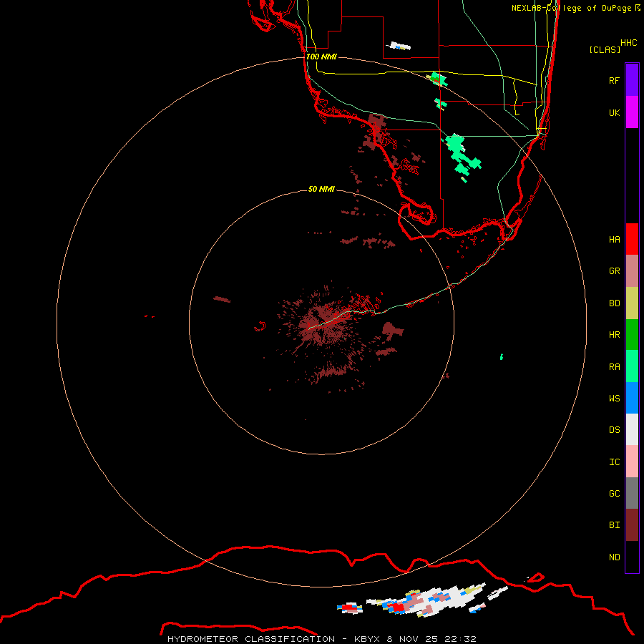
Task: Click the brown BI legend swatch
Action: pyautogui.click(x=632, y=525)
